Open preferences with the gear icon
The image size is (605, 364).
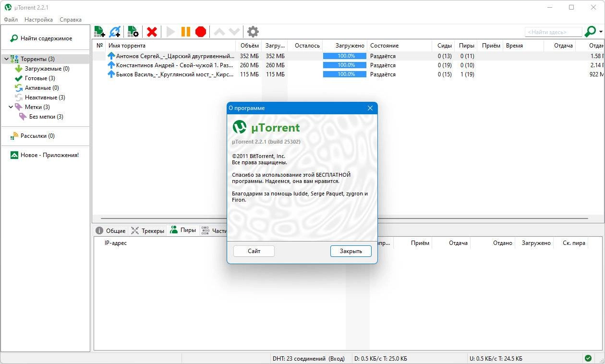coord(253,32)
